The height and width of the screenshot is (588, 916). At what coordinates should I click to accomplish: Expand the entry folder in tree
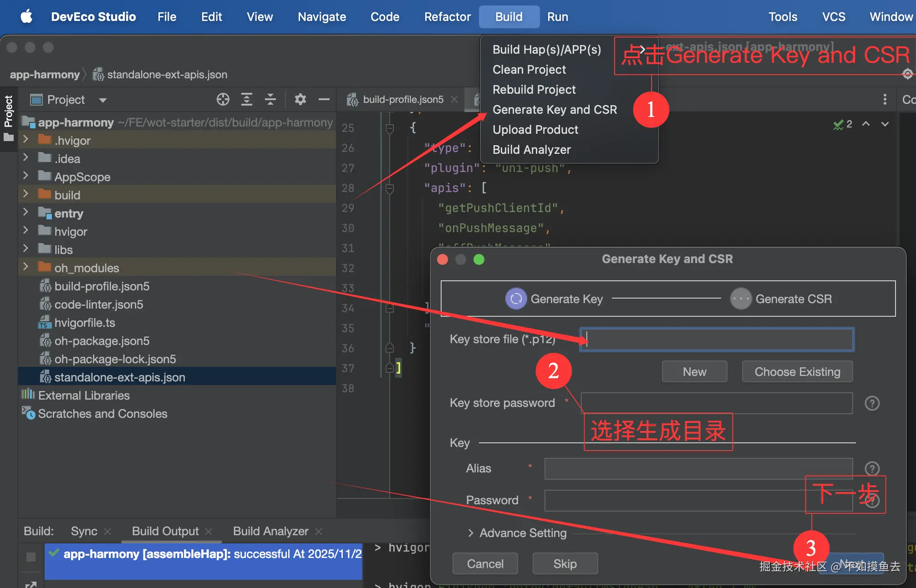(x=26, y=213)
